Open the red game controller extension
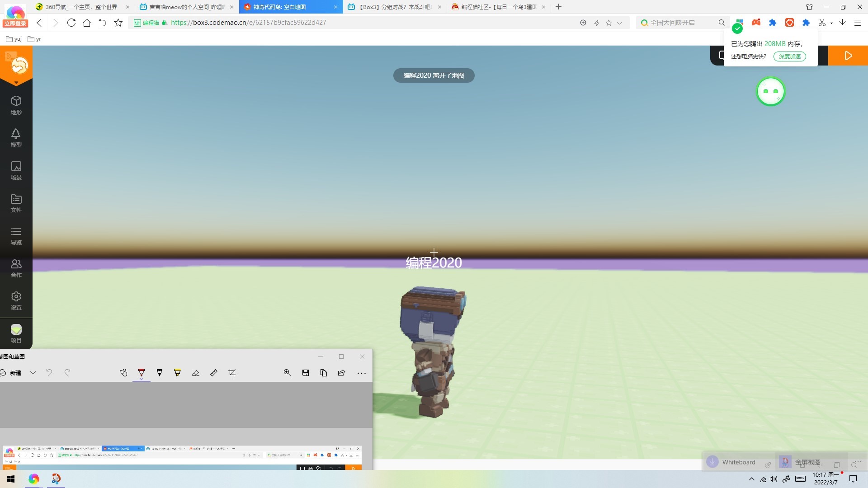This screenshot has height=488, width=868. 756,23
